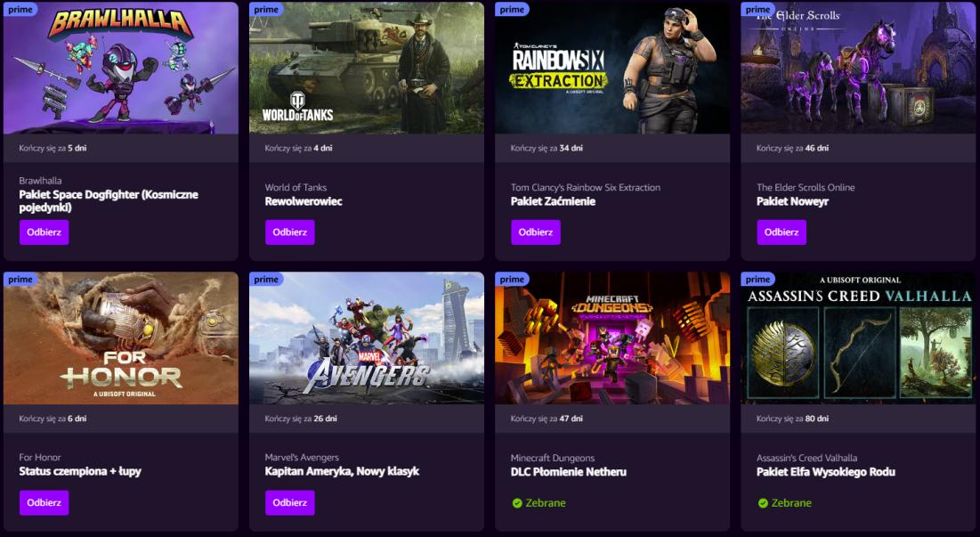Claim Pakiet Zaćmienie with the Odbierz button
Viewport: 980px width, 537px height.
(x=536, y=232)
